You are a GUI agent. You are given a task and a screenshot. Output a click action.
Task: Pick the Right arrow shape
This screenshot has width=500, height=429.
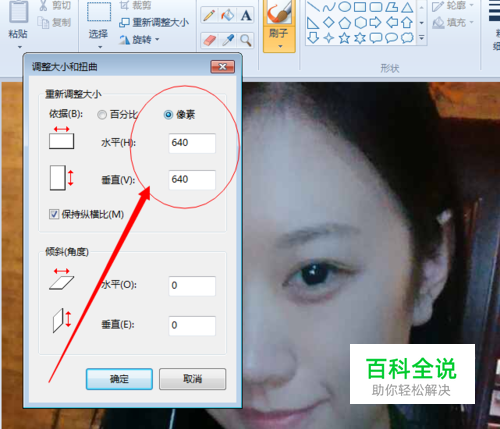pos(376,23)
